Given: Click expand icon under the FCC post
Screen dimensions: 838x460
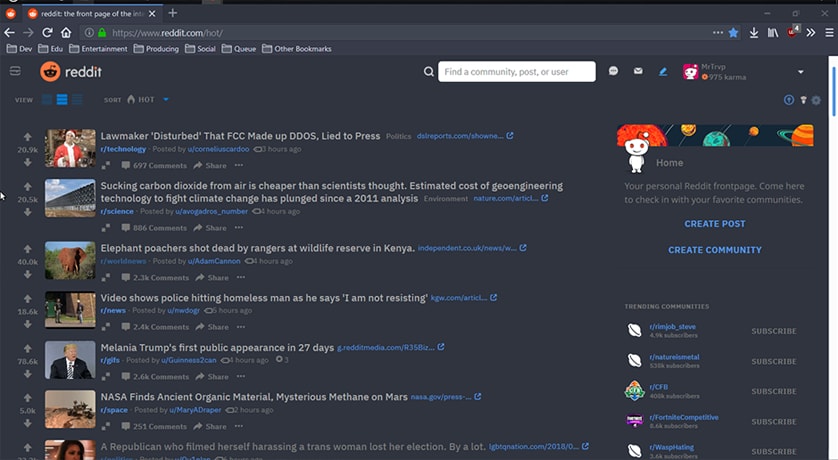Looking at the screenshot, I should [106, 166].
